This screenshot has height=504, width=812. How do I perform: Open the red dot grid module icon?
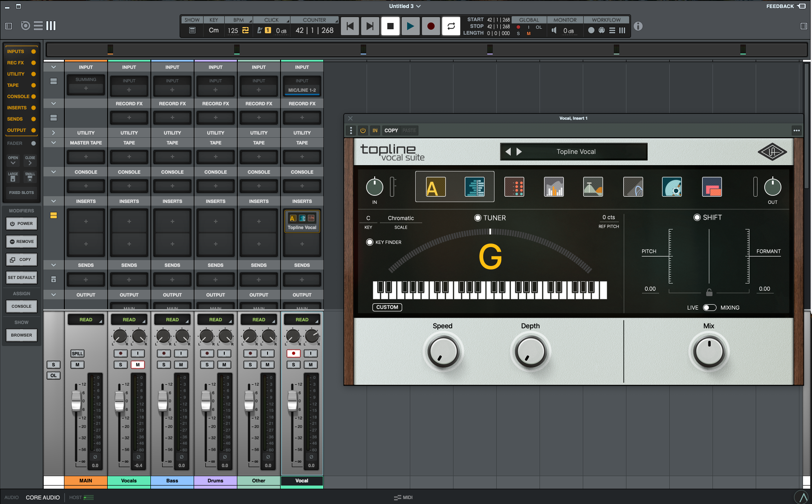(x=514, y=187)
